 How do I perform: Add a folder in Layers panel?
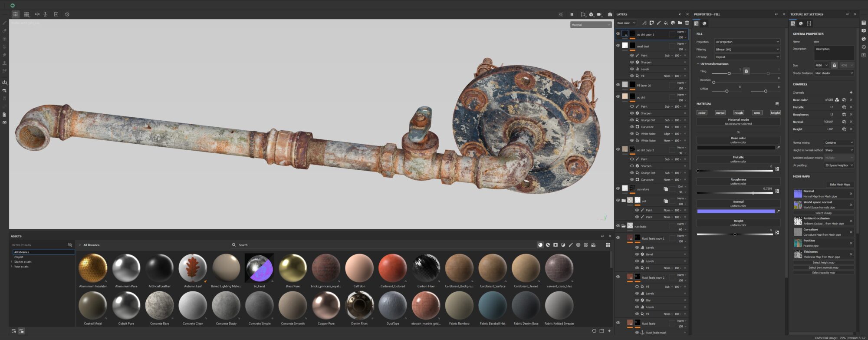click(x=680, y=23)
